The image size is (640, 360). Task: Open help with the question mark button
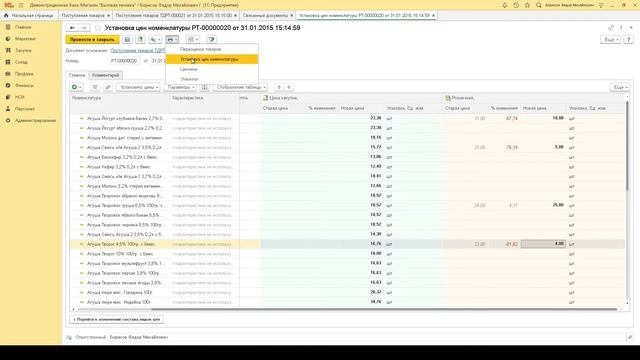pyautogui.click(x=629, y=40)
